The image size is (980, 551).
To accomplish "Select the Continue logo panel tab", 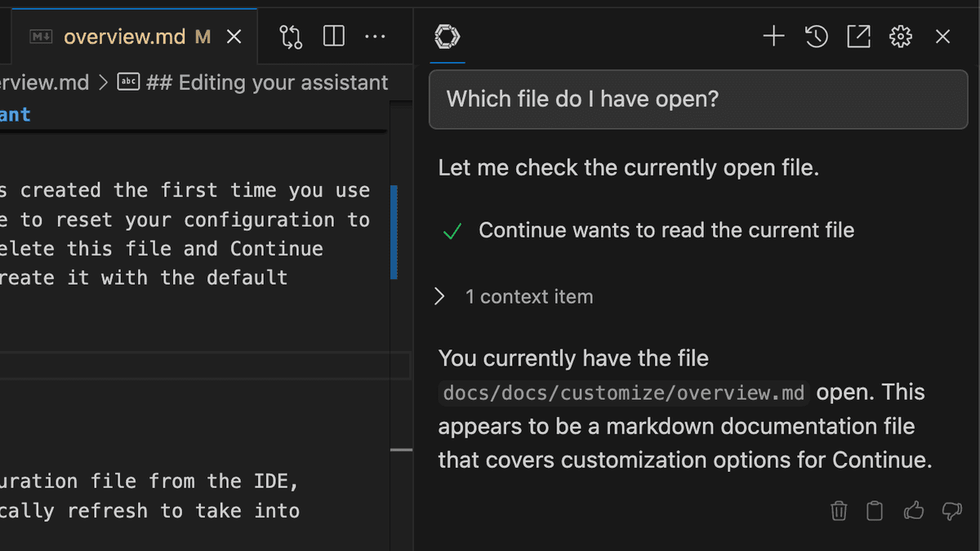I will tap(448, 37).
